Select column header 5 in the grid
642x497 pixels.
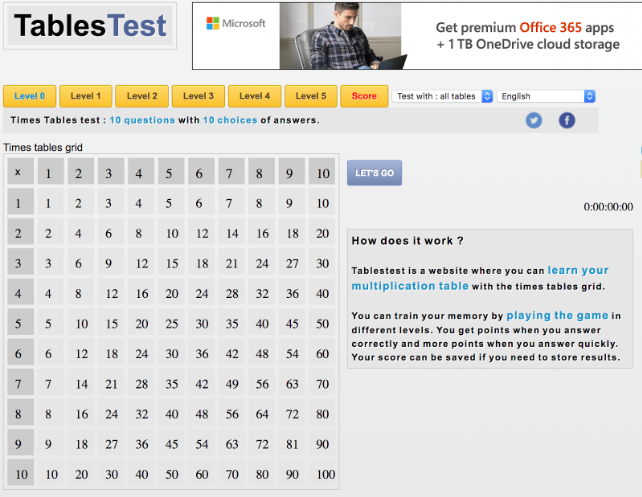pyautogui.click(x=171, y=172)
